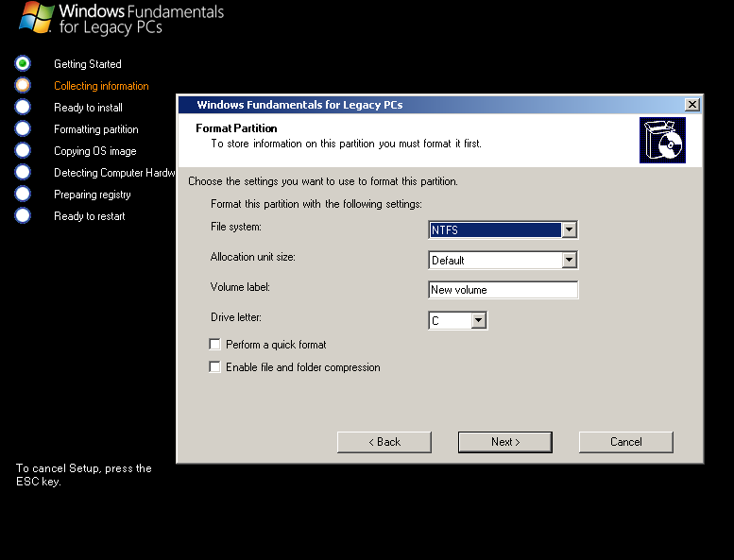
Task: Click the Default allocation unit combo box
Action: (x=504, y=260)
